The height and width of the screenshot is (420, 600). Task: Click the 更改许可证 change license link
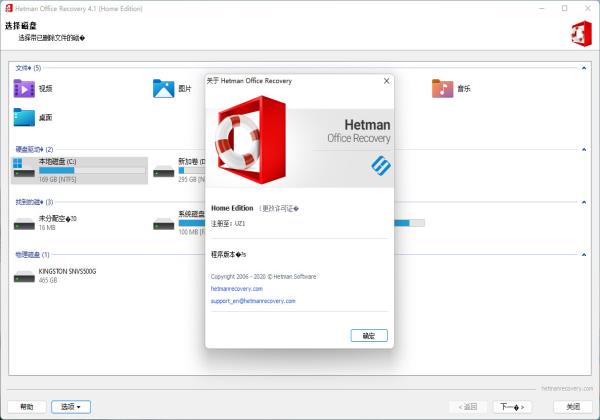tap(279, 208)
